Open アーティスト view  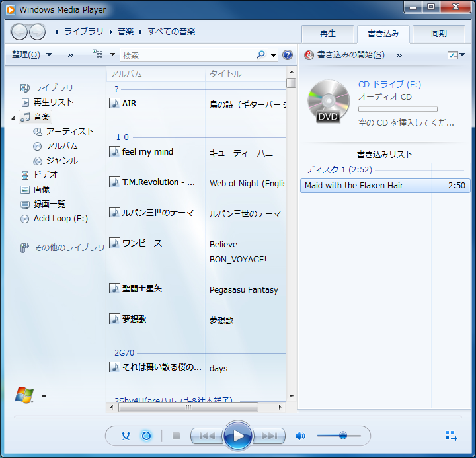pos(70,132)
